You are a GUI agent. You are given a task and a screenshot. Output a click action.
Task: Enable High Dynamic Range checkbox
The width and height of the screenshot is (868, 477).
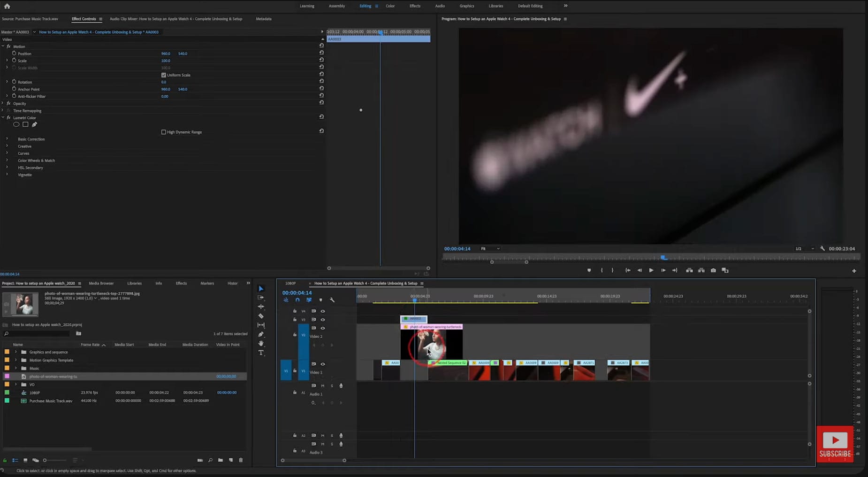164,132
